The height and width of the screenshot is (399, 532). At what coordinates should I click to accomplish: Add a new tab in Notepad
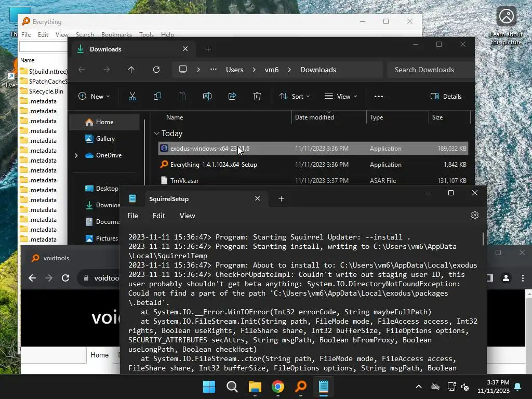pyautogui.click(x=281, y=199)
